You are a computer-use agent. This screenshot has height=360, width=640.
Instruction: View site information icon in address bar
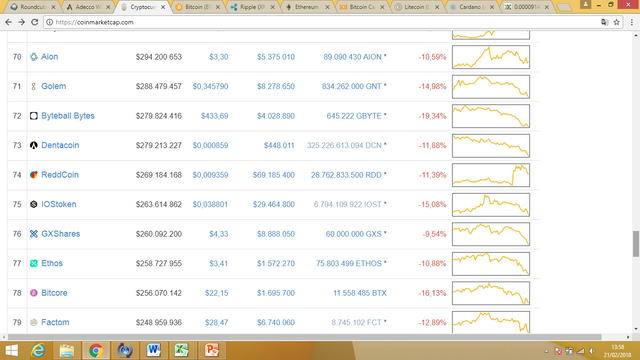click(49, 22)
